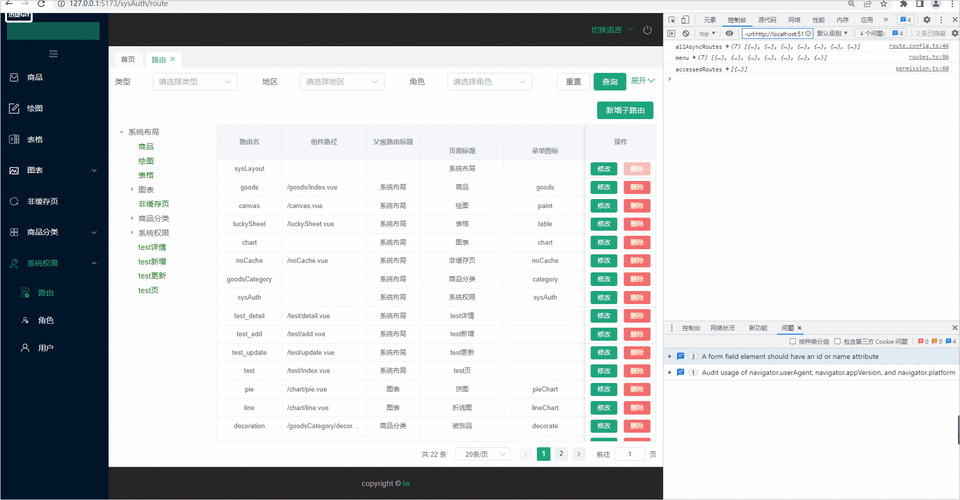The image size is (960, 500).
Task: Open drawer three-dot menu icon
Action: (x=672, y=328)
